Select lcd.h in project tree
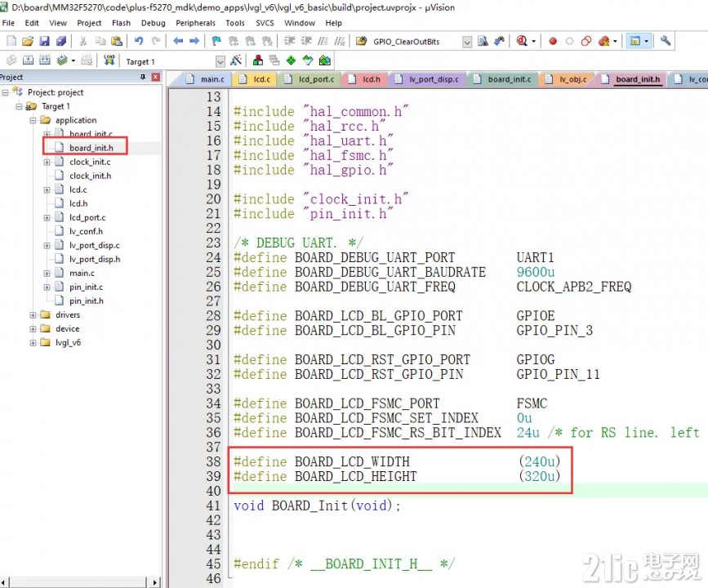This screenshot has height=588, width=708. click(x=78, y=203)
